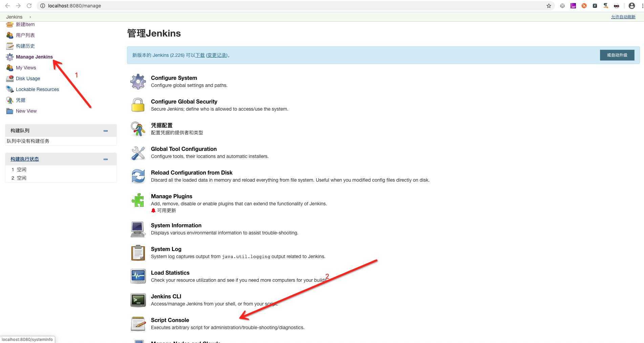
Task: Click the 用户列表 people icon
Action: [x=10, y=35]
